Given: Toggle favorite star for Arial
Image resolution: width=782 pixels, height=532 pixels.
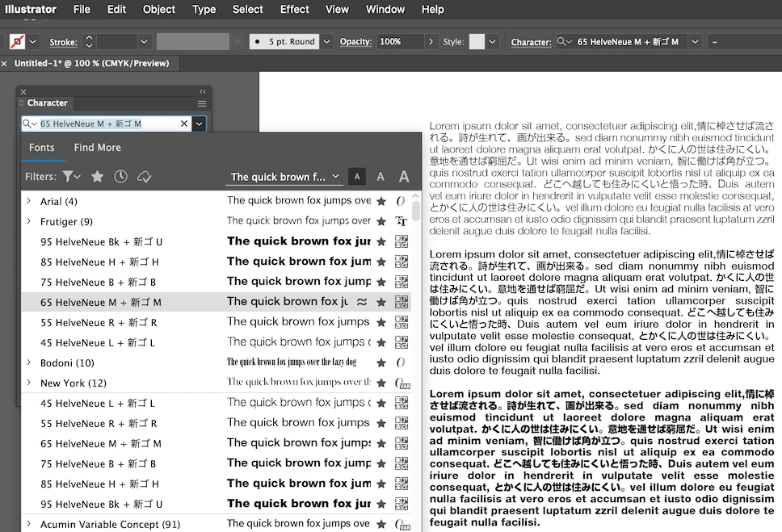Looking at the screenshot, I should coord(381,202).
